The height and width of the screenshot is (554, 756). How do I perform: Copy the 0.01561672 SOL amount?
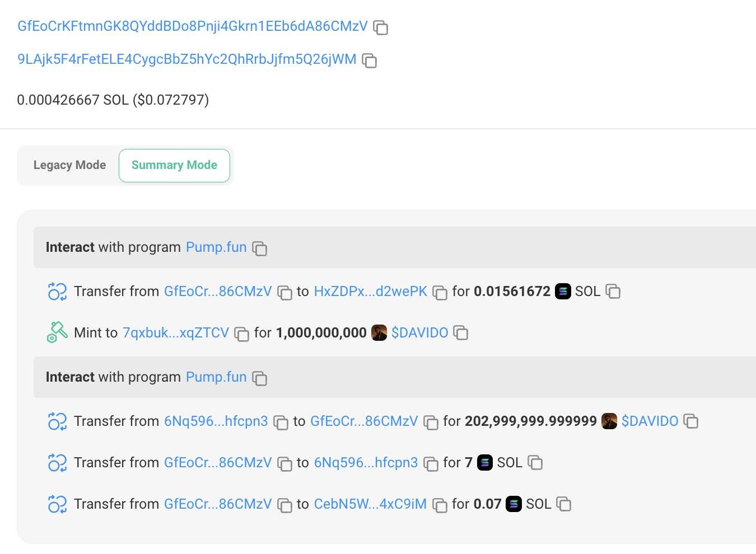tap(613, 292)
